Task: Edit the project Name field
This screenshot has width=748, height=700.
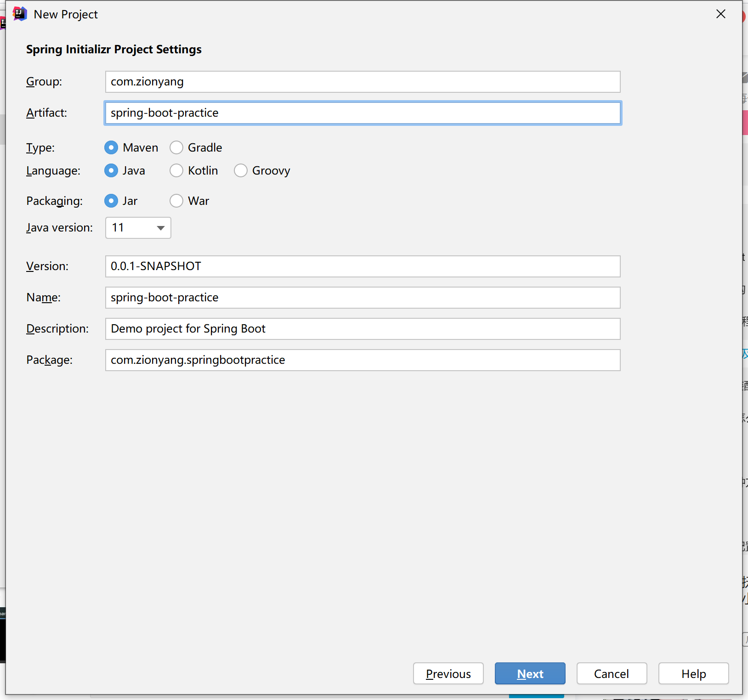Action: pos(363,298)
